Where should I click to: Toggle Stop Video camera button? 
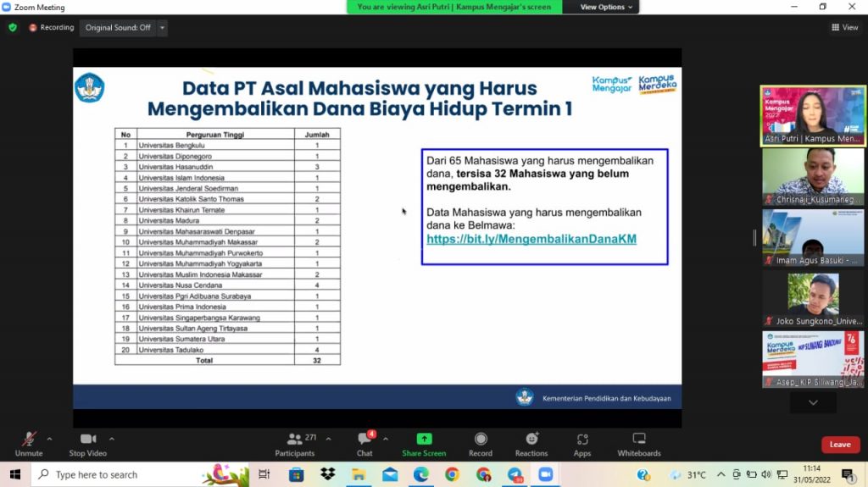click(x=88, y=443)
